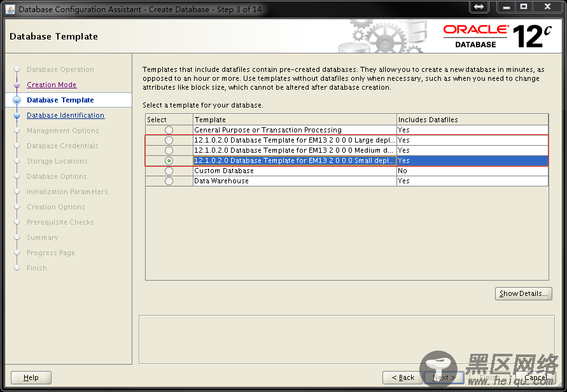Proceed with the Next button
The image size is (567, 392).
point(444,377)
